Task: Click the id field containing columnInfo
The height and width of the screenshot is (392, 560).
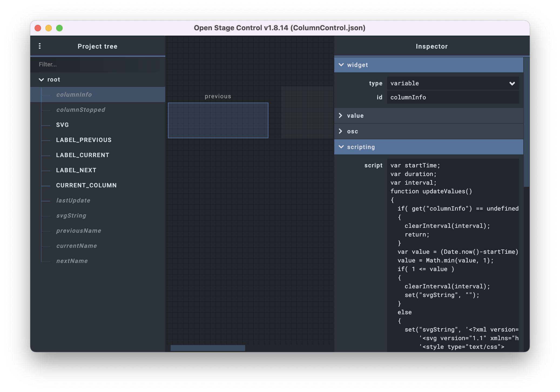Action: pyautogui.click(x=453, y=97)
